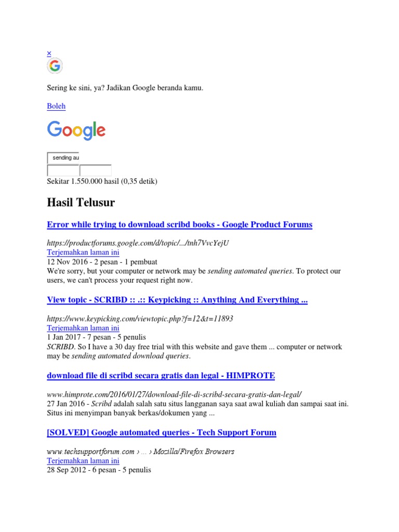
Task: Dismiss the homepage prompt with the × link
Action: 49,53
